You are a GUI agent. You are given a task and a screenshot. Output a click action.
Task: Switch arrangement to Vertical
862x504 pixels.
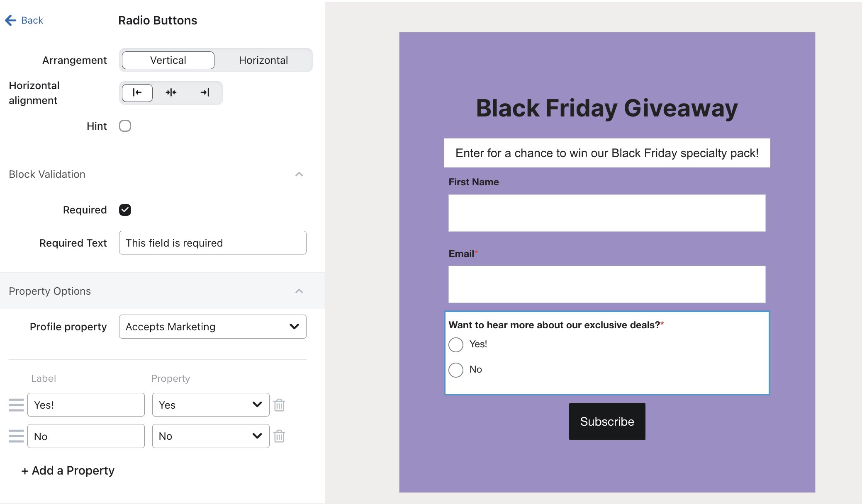(x=168, y=60)
